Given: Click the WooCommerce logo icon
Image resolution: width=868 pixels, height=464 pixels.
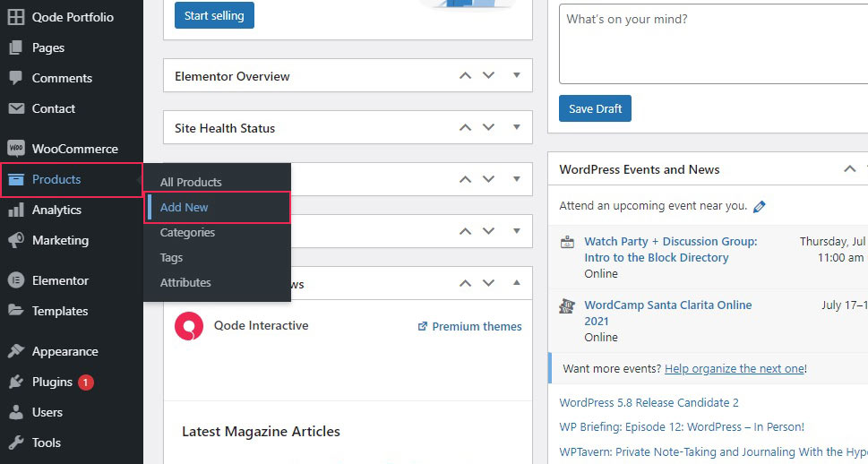Looking at the screenshot, I should (x=16, y=149).
